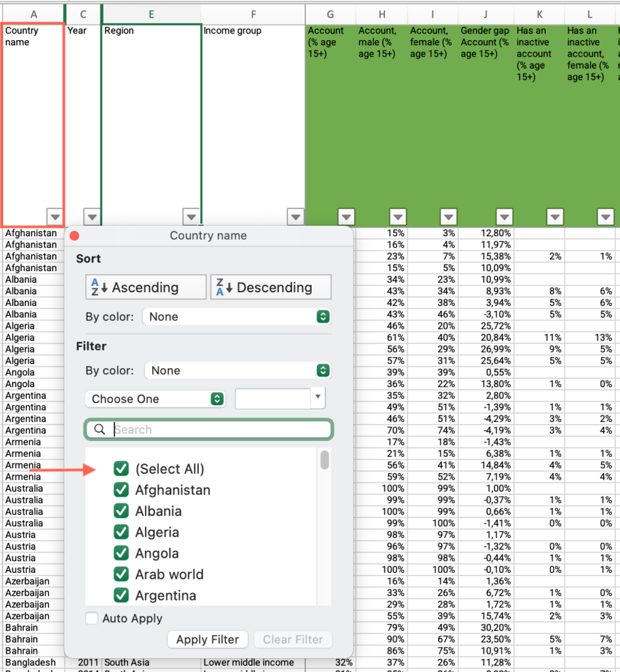Click the Income group header cell

(x=253, y=124)
